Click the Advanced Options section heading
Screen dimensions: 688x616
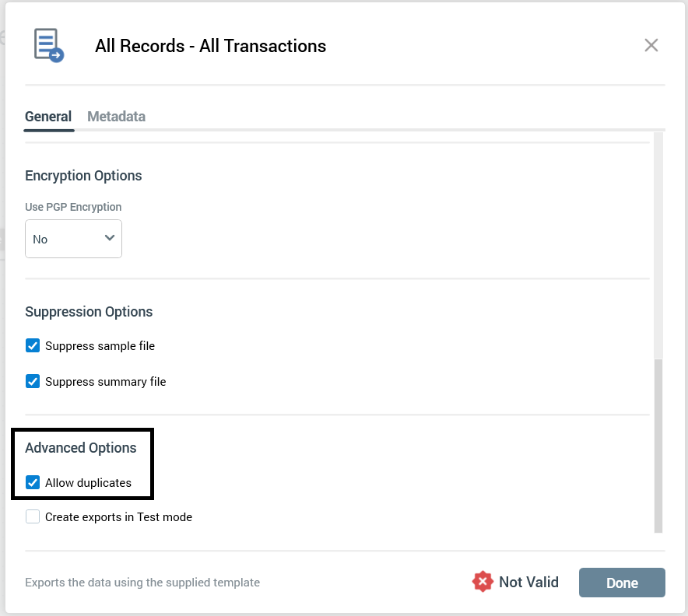pyautogui.click(x=81, y=448)
